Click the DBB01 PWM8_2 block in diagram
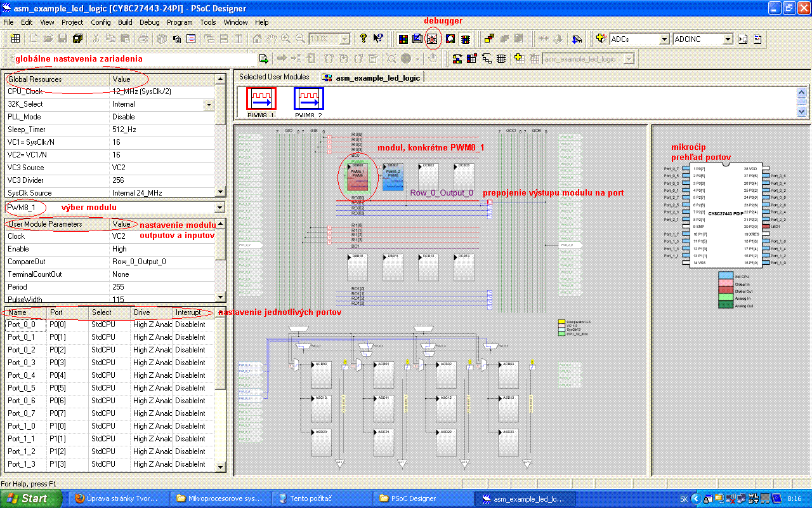Image resolution: width=812 pixels, height=508 pixels. tap(393, 177)
